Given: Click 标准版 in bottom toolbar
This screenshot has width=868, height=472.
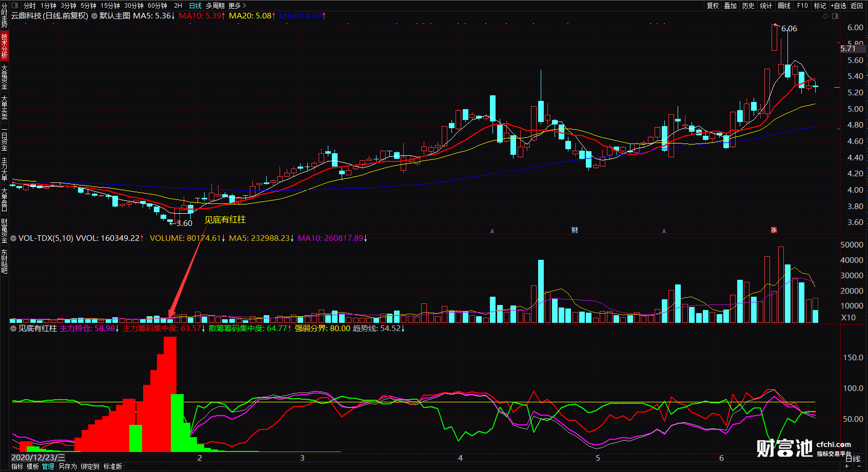Looking at the screenshot, I should (113, 466).
